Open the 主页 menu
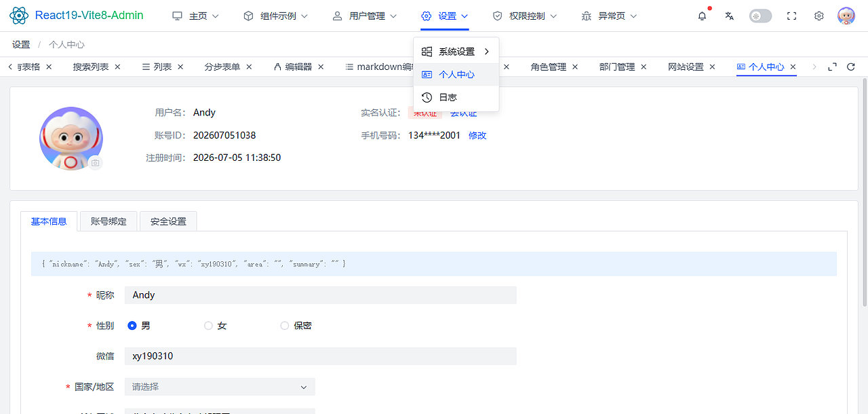Screen dimensions: 868x414 (197, 16)
